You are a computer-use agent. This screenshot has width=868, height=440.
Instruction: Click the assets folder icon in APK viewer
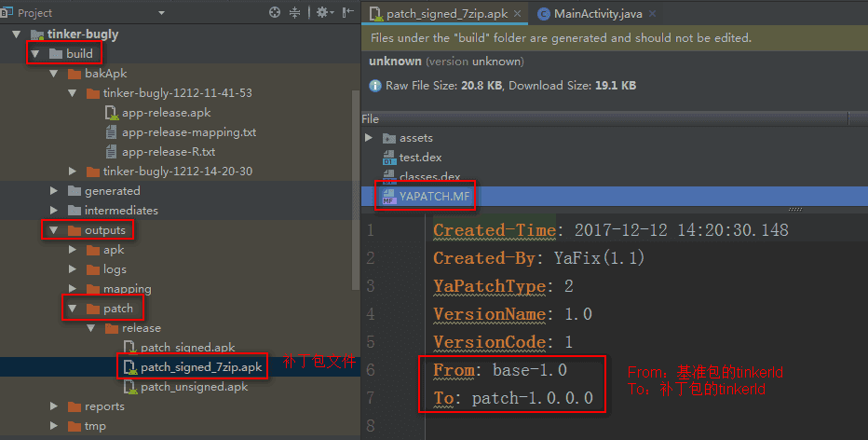(389, 138)
